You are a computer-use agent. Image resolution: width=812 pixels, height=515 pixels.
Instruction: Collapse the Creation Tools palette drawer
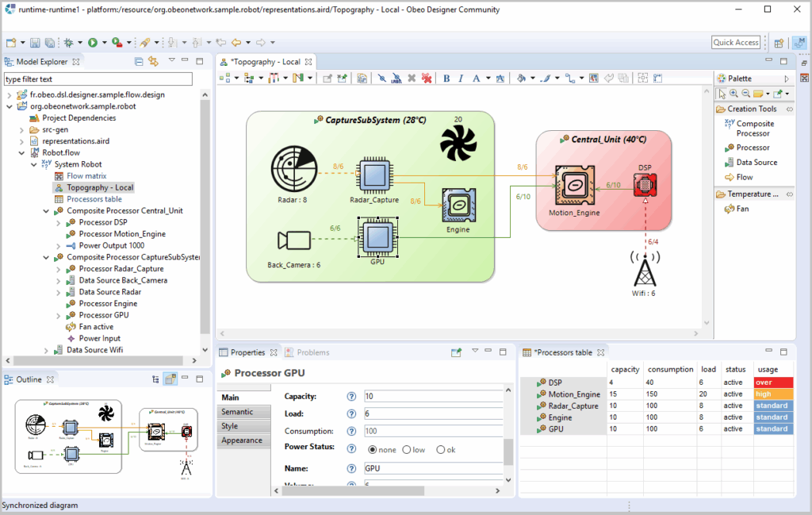(751, 109)
